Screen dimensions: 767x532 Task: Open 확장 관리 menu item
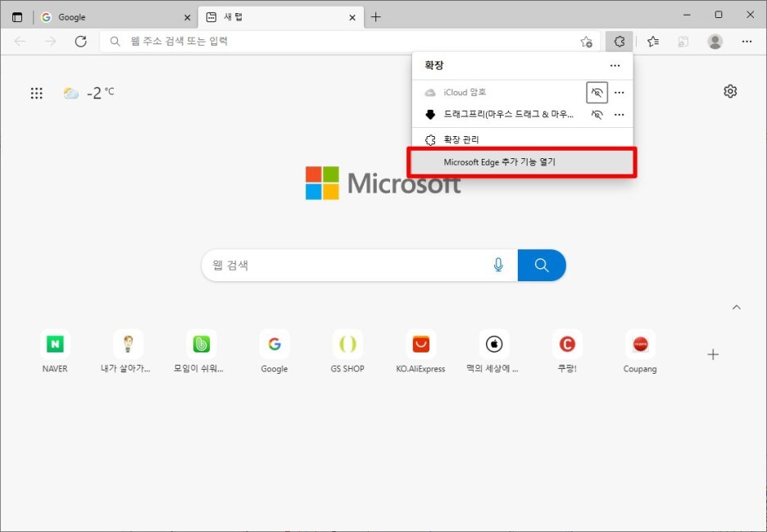pyautogui.click(x=523, y=140)
